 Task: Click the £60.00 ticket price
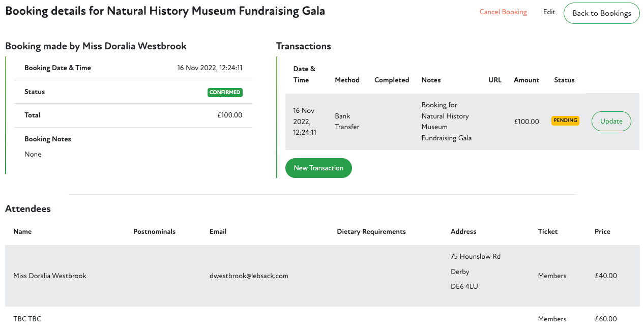tap(605, 319)
